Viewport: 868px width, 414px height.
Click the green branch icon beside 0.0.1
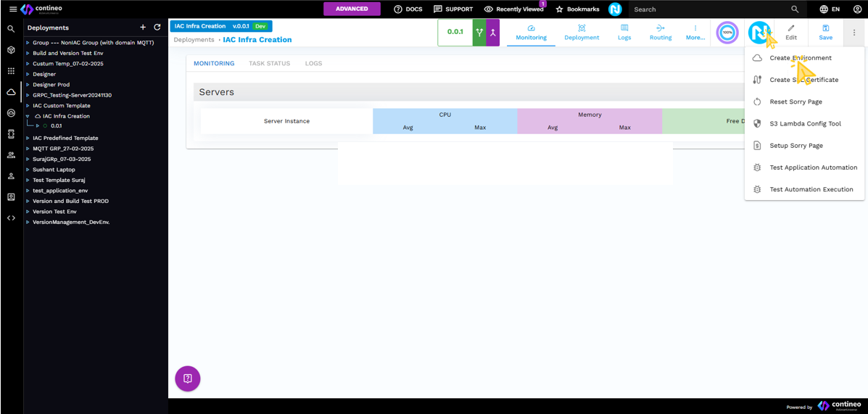coord(479,33)
